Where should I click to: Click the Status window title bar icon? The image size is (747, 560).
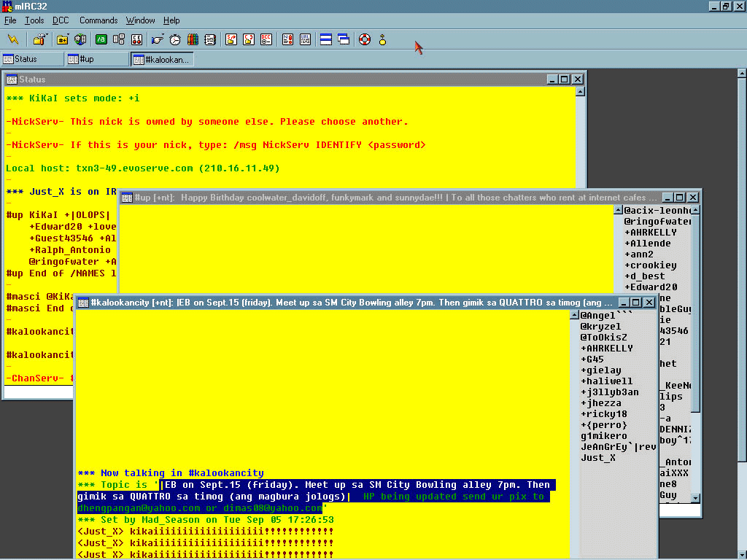coord(12,79)
